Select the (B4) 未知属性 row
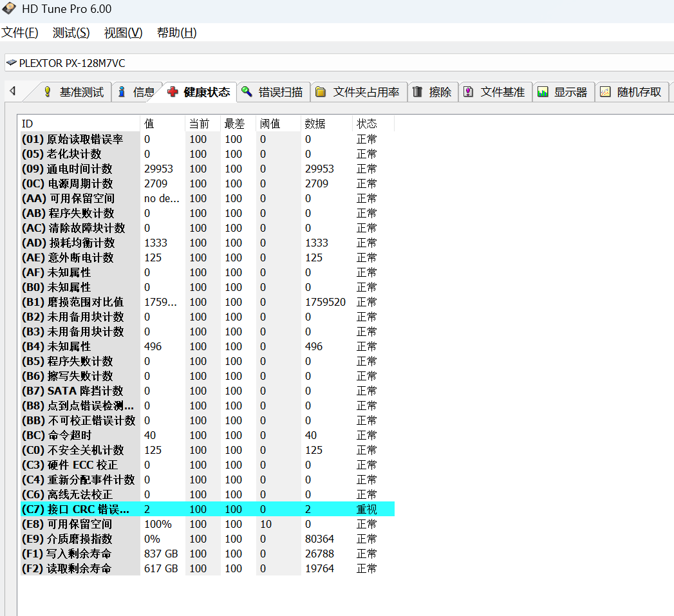This screenshot has width=674, height=616. point(207,346)
